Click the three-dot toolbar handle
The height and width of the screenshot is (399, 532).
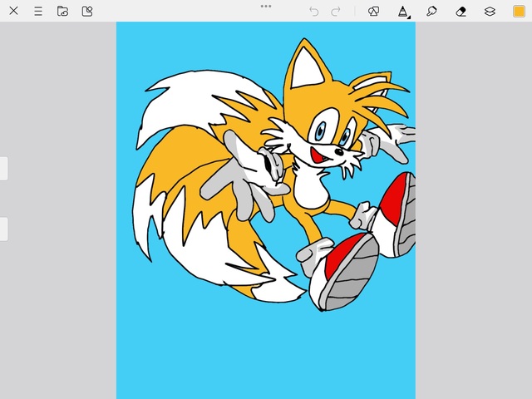tap(266, 6)
